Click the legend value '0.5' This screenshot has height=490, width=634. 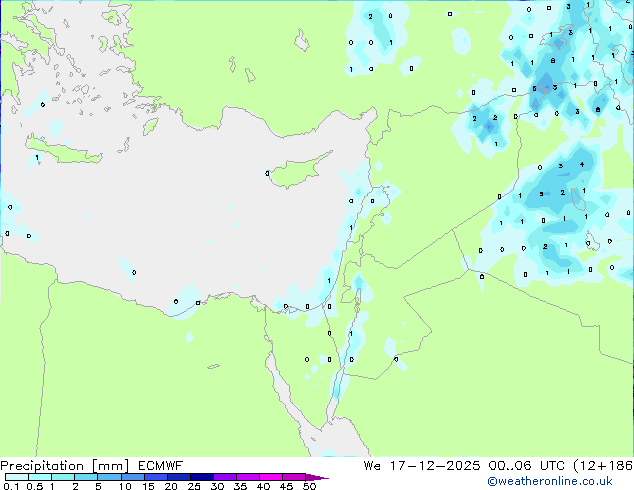click(x=35, y=486)
